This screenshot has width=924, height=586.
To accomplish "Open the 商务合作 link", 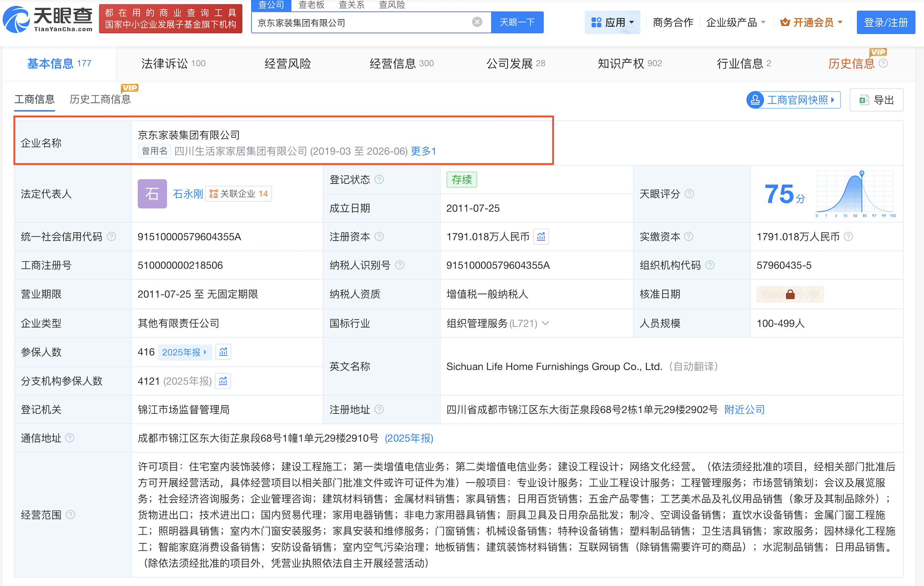I will (673, 23).
